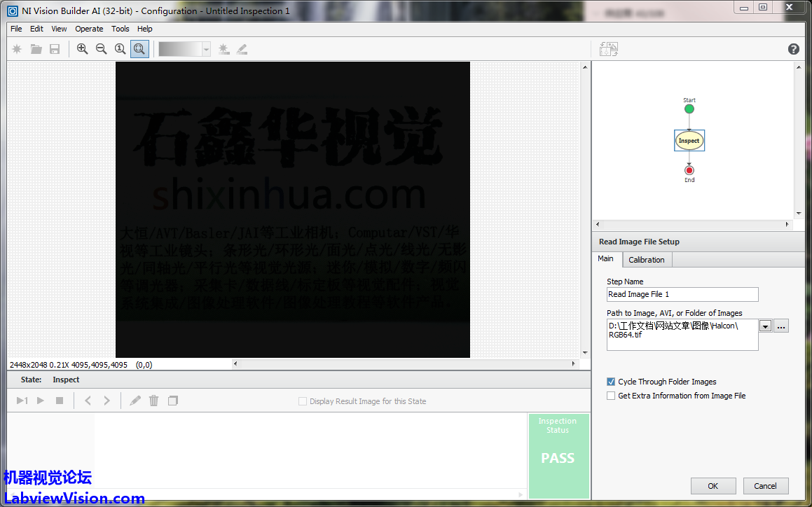Open the Edit menu

point(36,29)
